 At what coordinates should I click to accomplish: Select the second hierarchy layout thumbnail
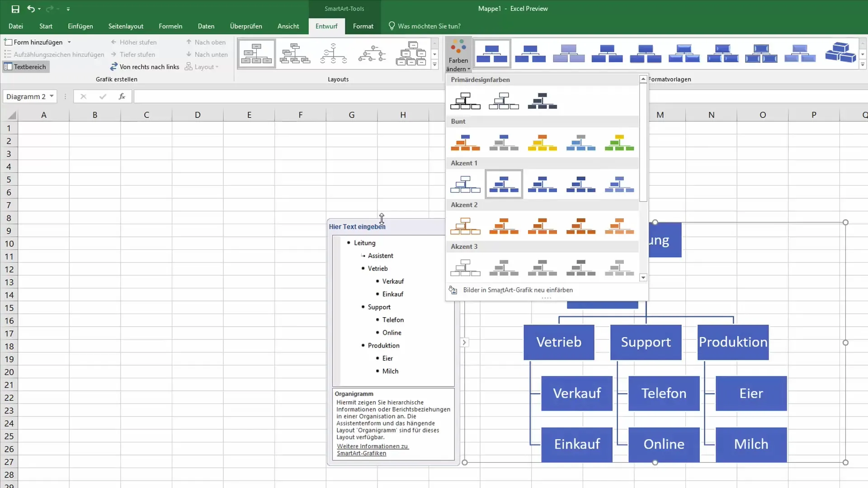(x=295, y=54)
